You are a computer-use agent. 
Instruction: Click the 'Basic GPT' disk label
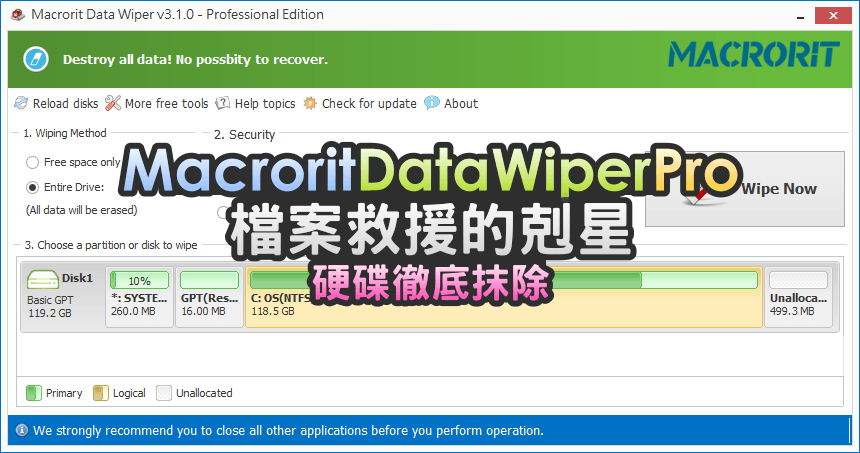pyautogui.click(x=50, y=300)
